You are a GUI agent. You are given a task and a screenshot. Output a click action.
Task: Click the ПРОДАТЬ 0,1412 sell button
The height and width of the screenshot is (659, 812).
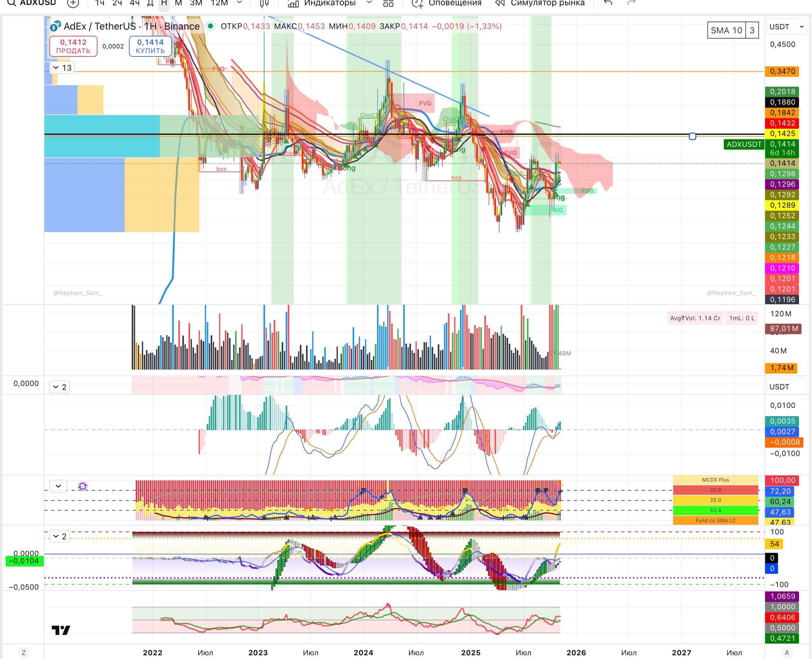(73, 46)
